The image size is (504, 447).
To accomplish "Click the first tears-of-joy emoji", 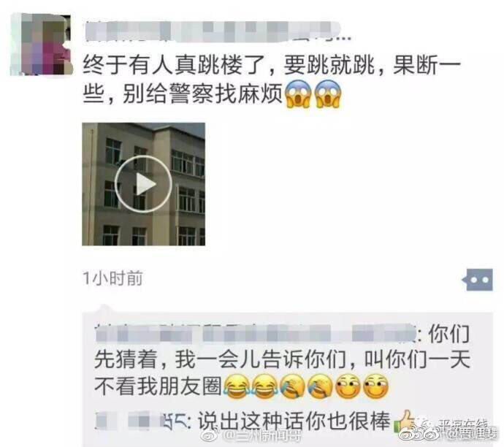I will pos(237,386).
